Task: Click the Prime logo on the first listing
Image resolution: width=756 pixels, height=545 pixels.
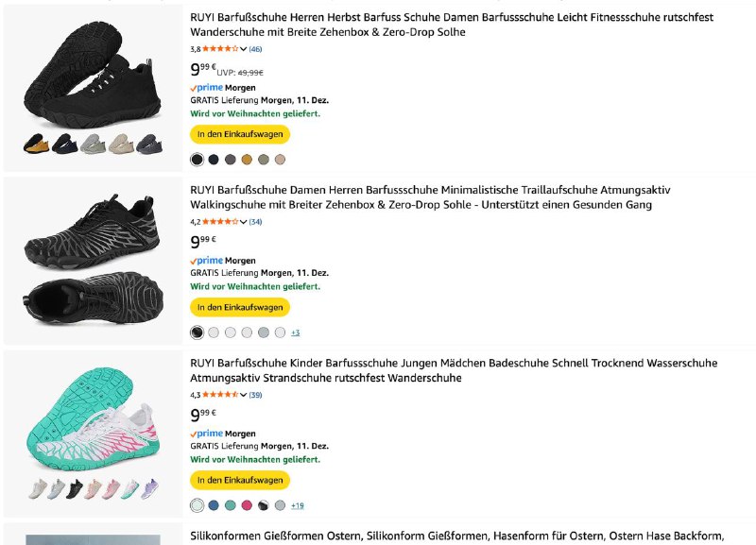Action: (206, 88)
